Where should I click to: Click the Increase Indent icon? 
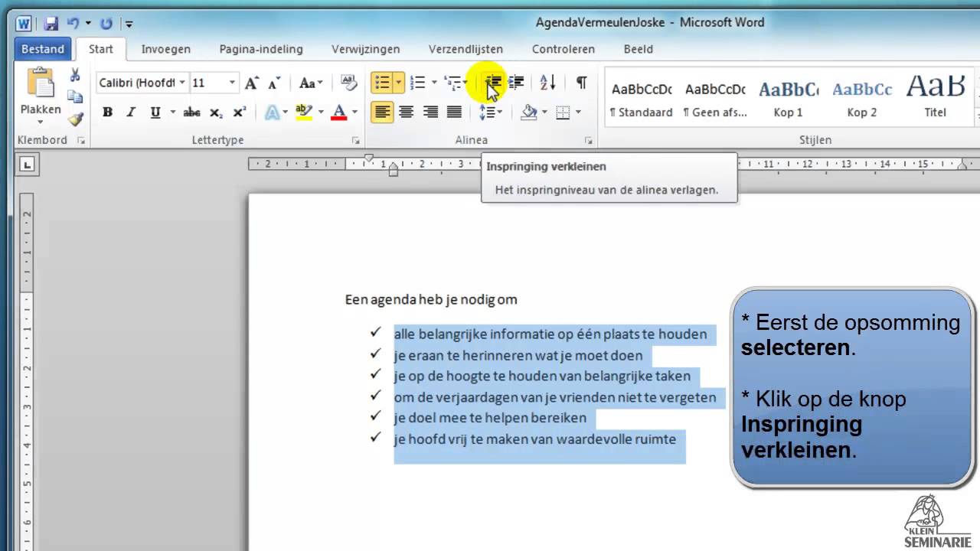516,83
